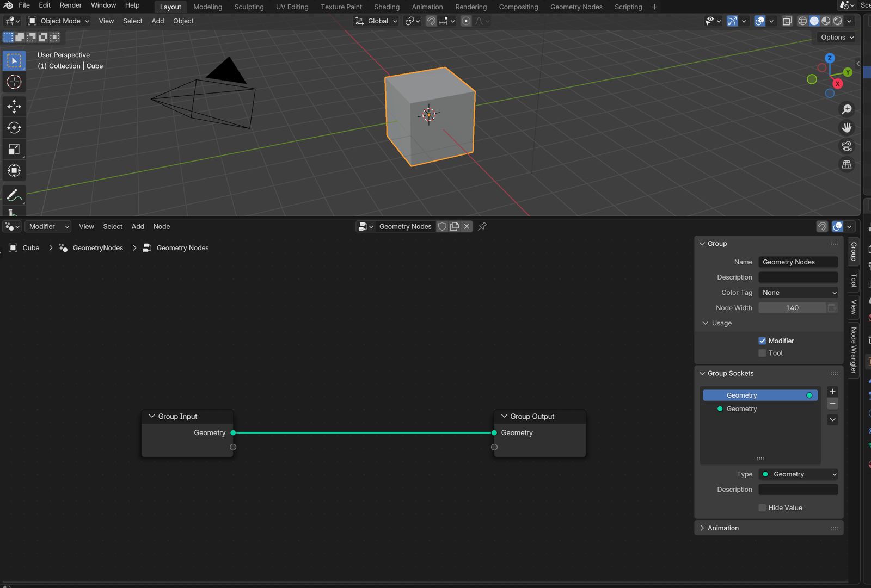Click the Node Width value field
The width and height of the screenshot is (871, 588).
click(792, 308)
